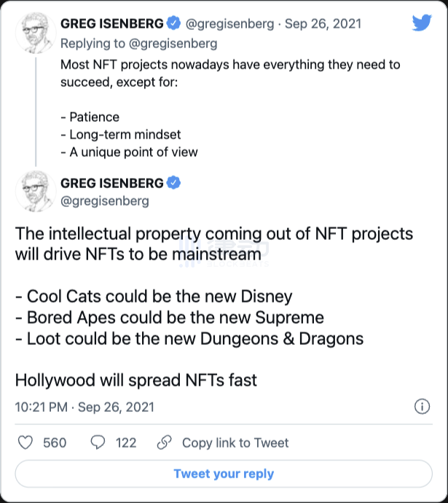Open the GREG ISENBERG name on the main tweet

coord(113,182)
